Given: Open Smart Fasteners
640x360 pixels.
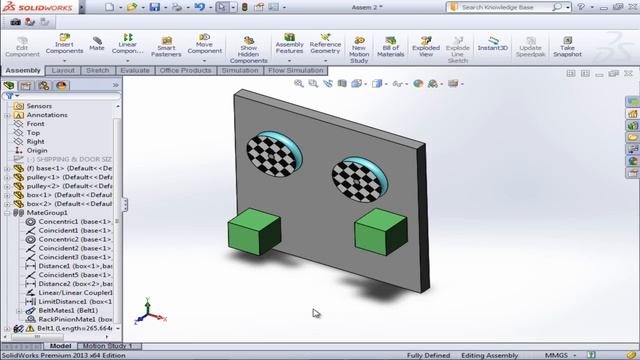Looking at the screenshot, I should pos(166,47).
